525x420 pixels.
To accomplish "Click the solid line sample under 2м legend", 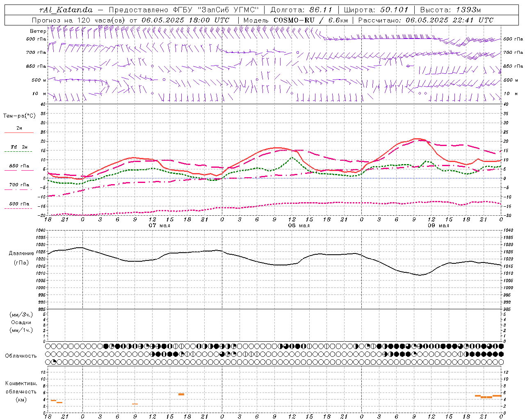I will point(19,133).
